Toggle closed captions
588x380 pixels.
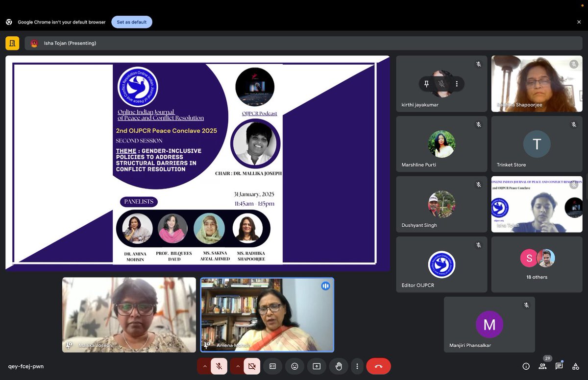point(272,366)
